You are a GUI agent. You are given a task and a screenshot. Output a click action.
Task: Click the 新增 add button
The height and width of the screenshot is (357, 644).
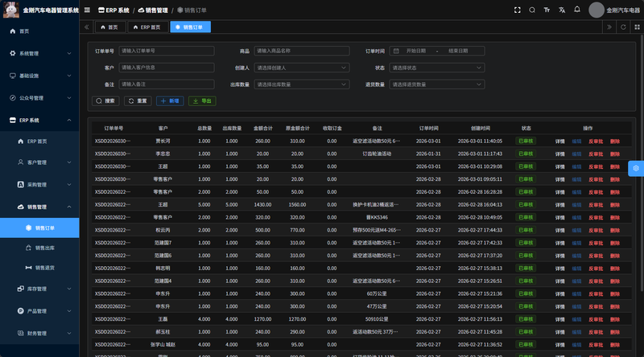(x=170, y=101)
